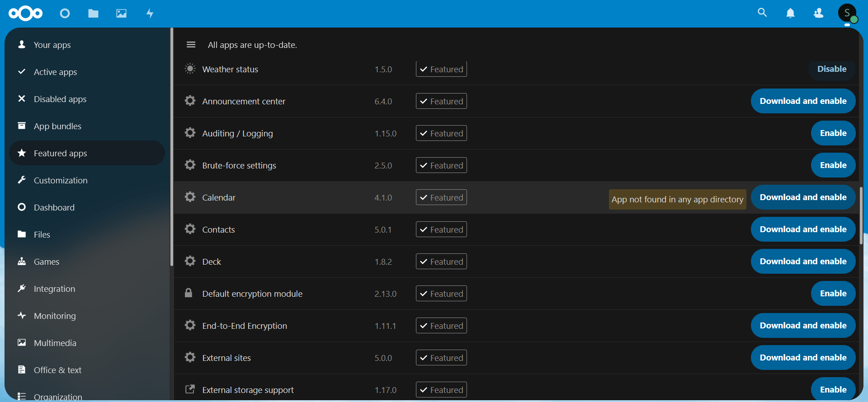This screenshot has width=868, height=402.
Task: Enable Brute-force settings app
Action: (833, 165)
